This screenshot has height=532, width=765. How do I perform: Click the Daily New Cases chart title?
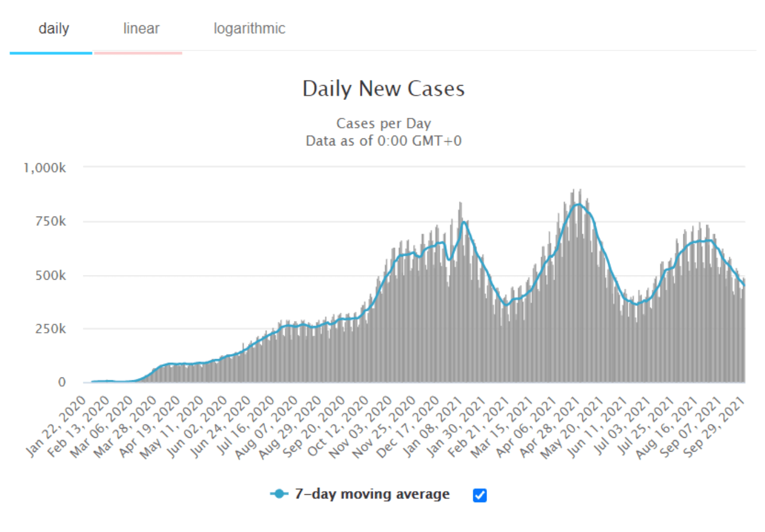383,89
